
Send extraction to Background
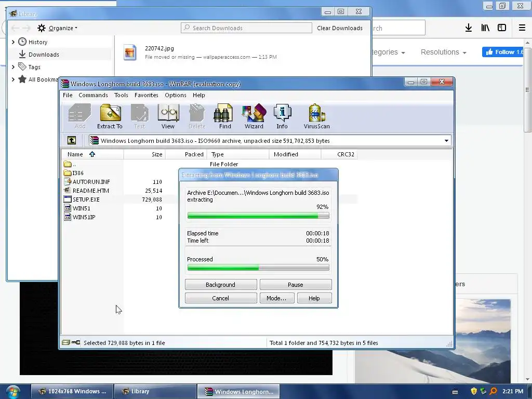coord(220,284)
